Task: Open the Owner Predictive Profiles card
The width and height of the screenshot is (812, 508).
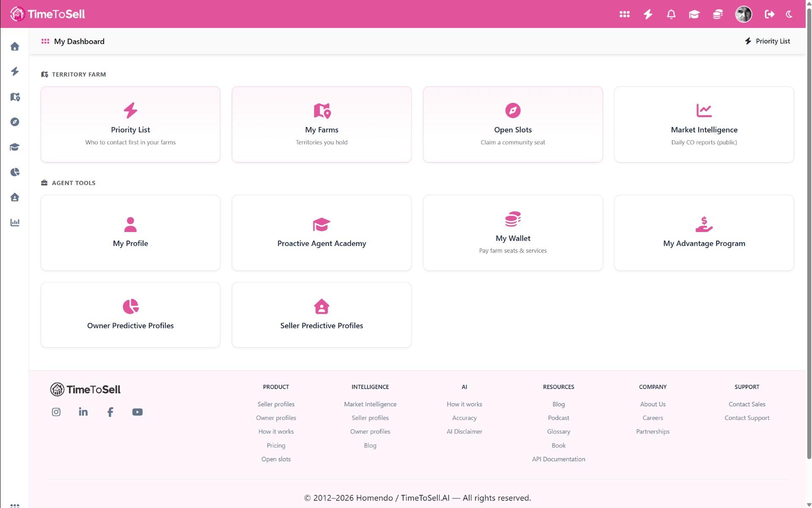Action: 130,315
